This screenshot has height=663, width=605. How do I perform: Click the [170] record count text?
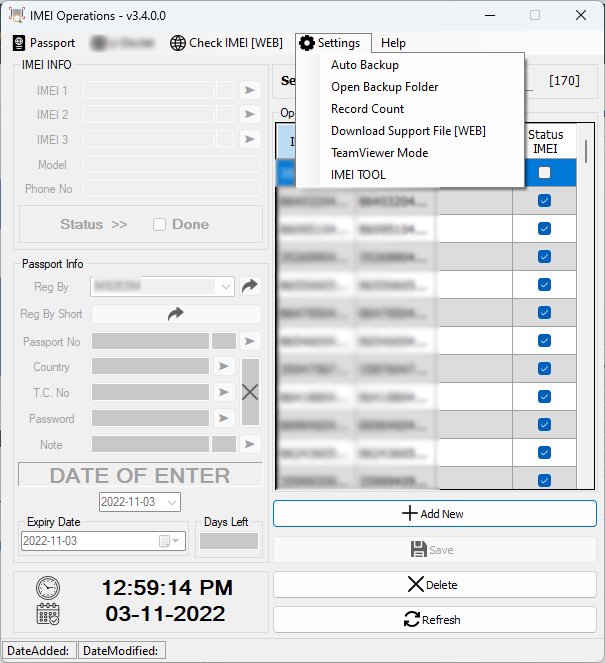point(564,81)
